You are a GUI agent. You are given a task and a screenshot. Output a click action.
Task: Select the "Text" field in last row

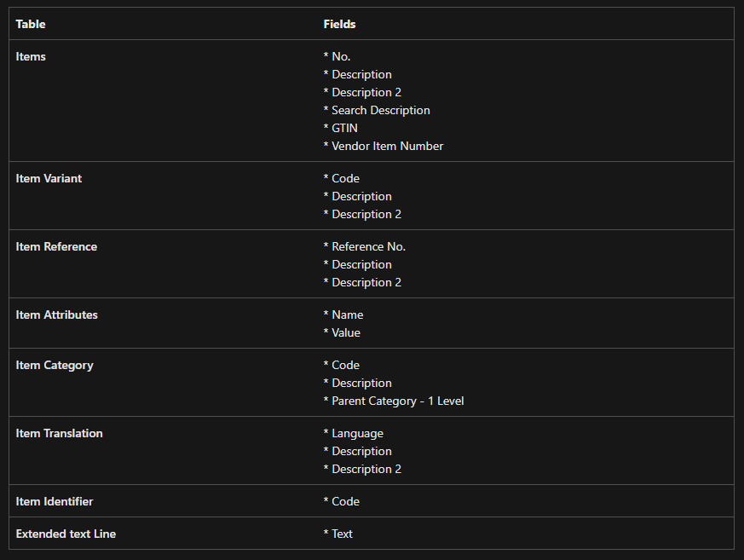tap(342, 534)
